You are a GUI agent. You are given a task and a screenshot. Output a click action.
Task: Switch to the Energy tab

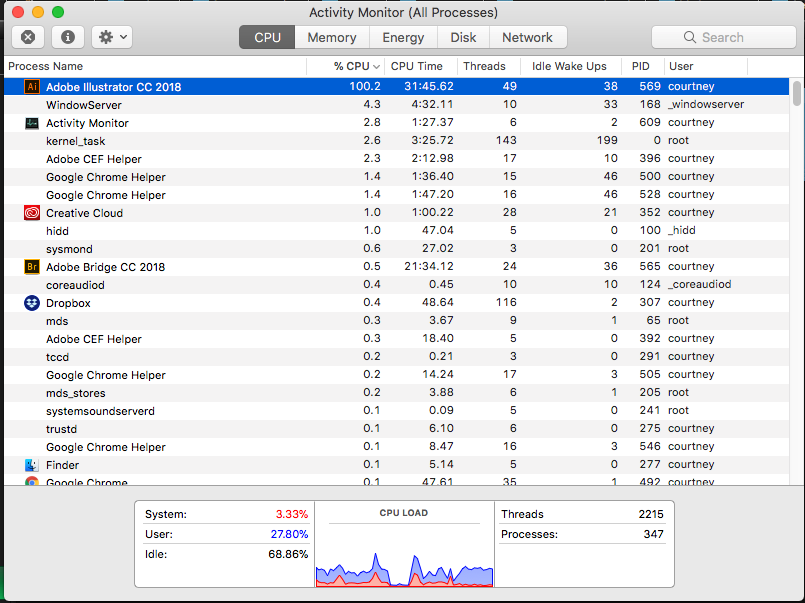[403, 37]
